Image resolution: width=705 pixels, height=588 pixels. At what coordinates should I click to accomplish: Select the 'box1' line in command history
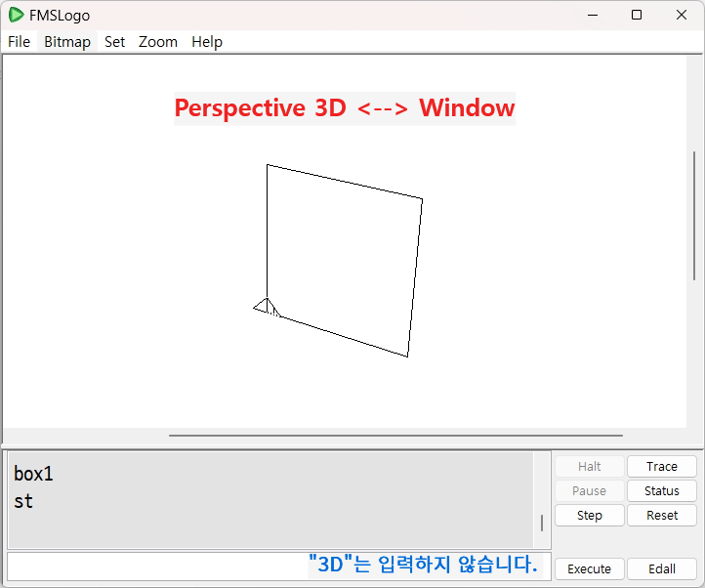tap(34, 474)
